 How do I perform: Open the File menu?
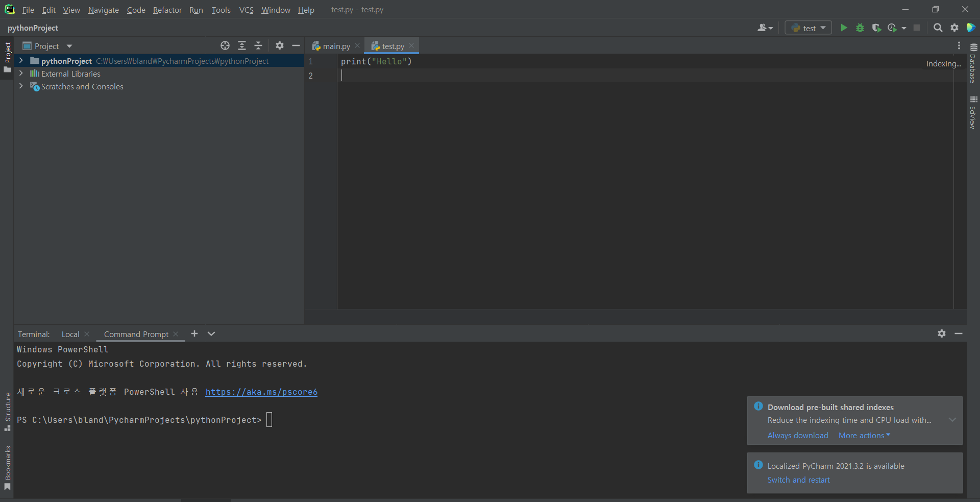(x=28, y=10)
